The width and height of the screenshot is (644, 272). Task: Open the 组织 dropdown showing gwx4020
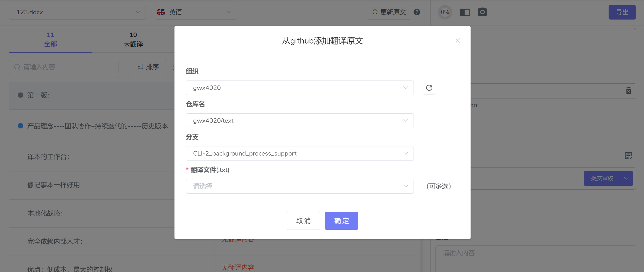click(x=300, y=88)
